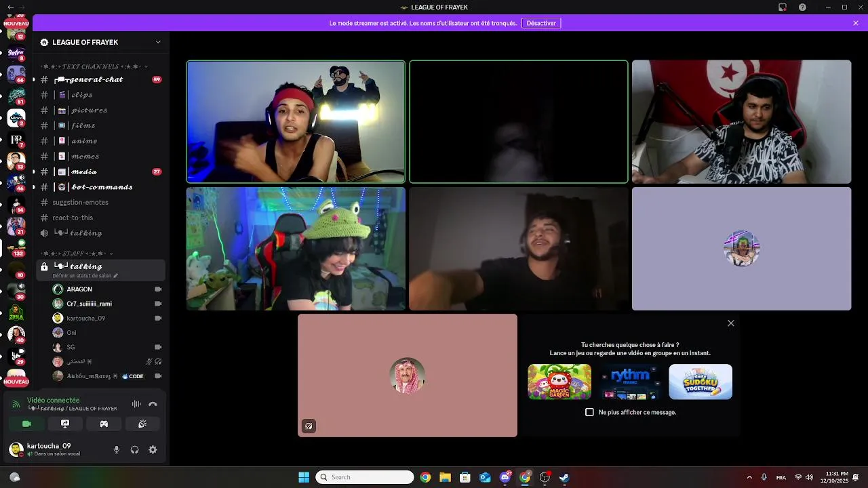
Task: Start screen sharing from the voice panel
Action: [65, 424]
